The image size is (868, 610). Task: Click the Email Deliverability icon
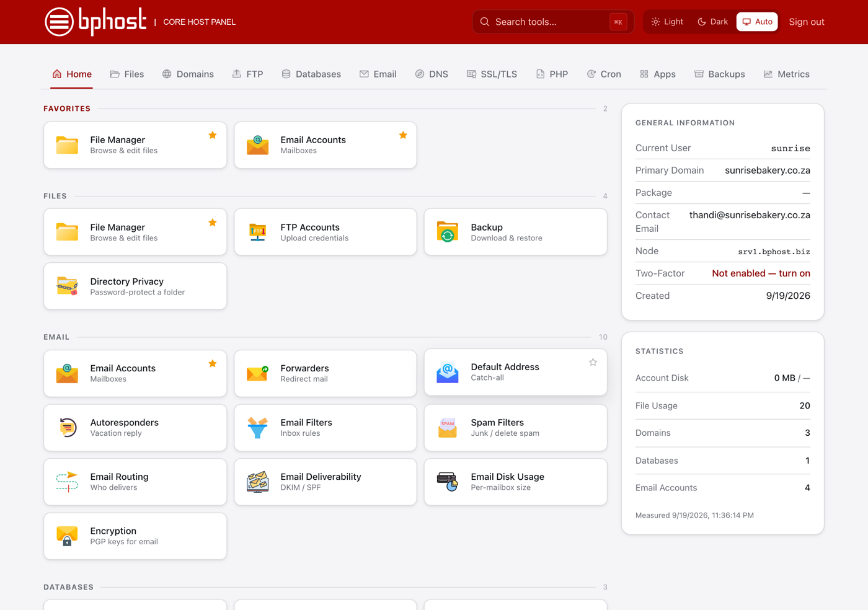click(257, 482)
